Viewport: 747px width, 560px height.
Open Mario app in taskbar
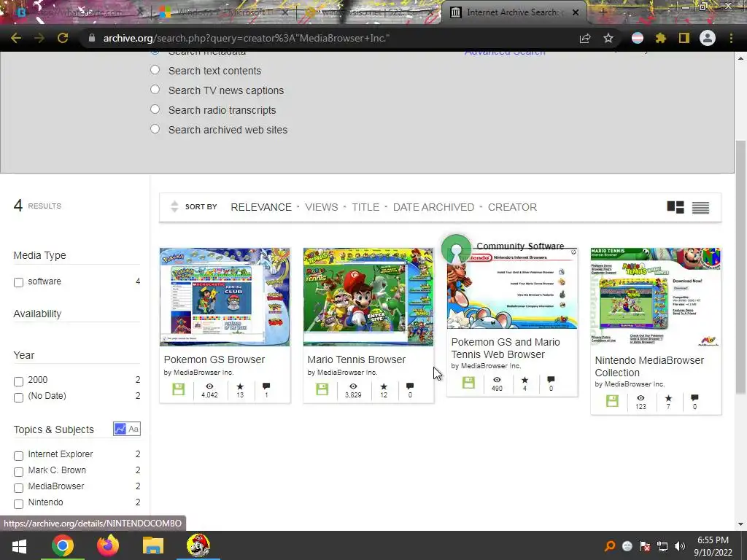[198, 545]
